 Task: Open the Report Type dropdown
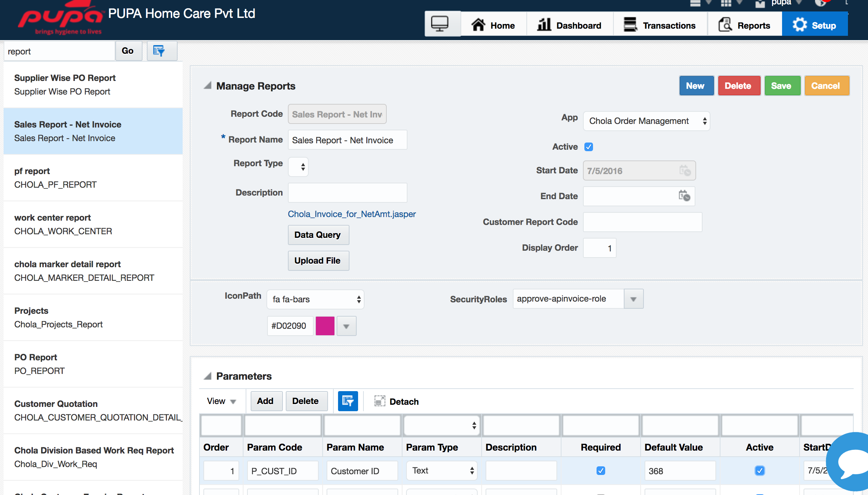[x=298, y=167]
